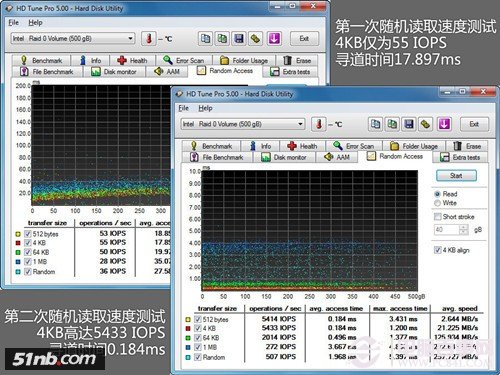Open options tag icon in back window
This screenshot has height=375, width=500.
(x=255, y=39)
